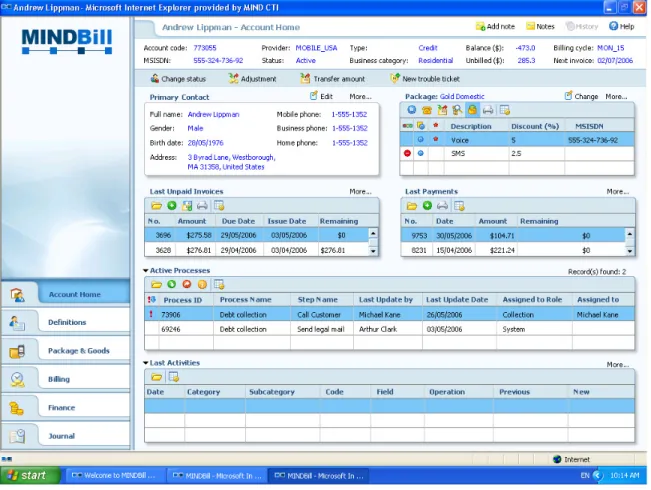Click the orange telephone icon in Package toolbar
This screenshot has width=651, height=490.
coord(426,110)
